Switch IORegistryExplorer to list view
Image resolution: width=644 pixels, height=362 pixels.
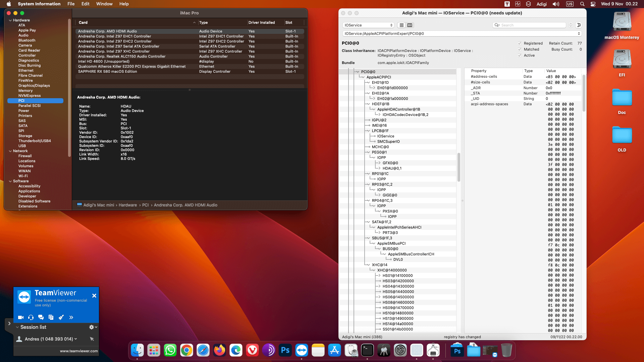pyautogui.click(x=401, y=25)
